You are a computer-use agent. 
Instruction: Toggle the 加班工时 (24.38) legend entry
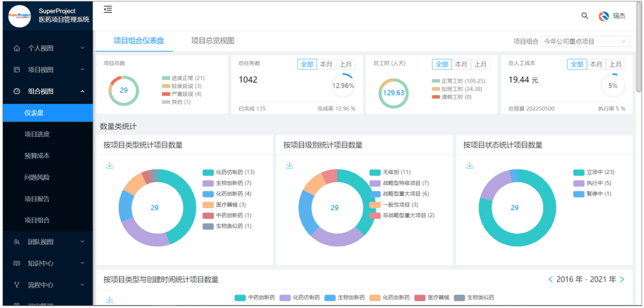(457, 89)
